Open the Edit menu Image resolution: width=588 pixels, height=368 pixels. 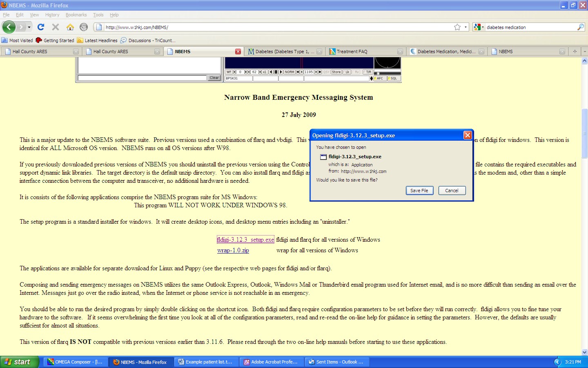pyautogui.click(x=20, y=15)
